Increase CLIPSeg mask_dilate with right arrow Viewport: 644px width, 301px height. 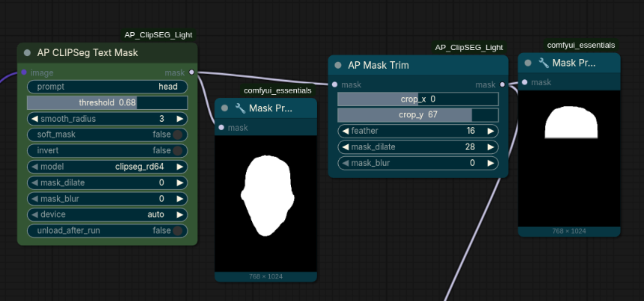click(x=180, y=183)
